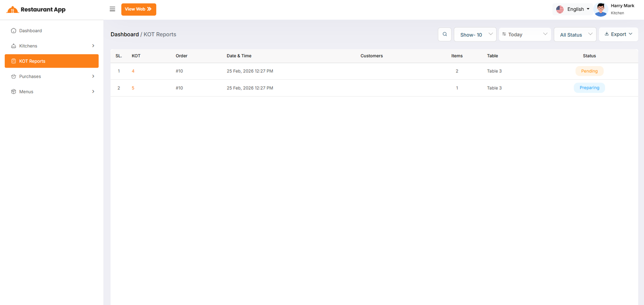Click the Purchases basket icon
The height and width of the screenshot is (305, 644).
tap(14, 76)
